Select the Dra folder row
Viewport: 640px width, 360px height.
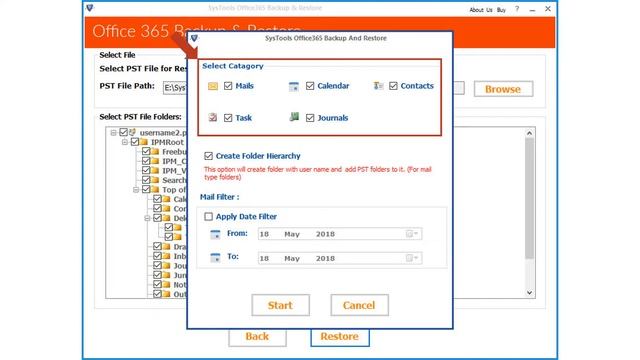pos(170,247)
